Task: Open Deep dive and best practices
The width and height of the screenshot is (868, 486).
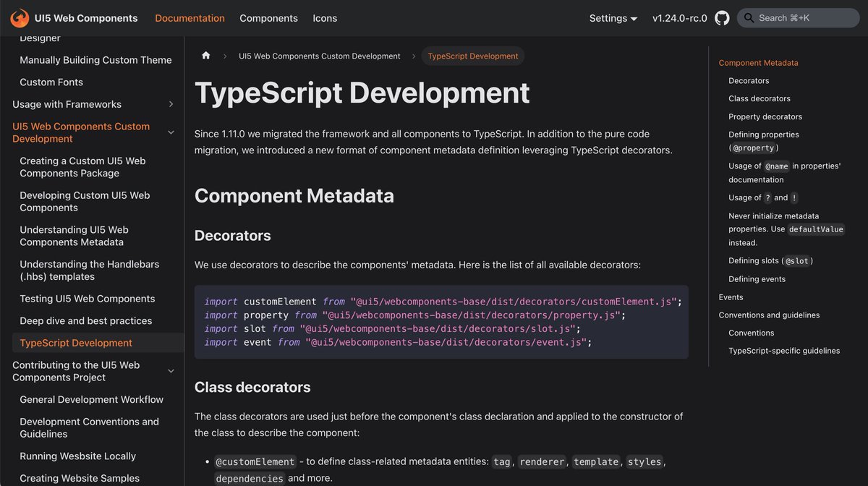Action: coord(85,320)
